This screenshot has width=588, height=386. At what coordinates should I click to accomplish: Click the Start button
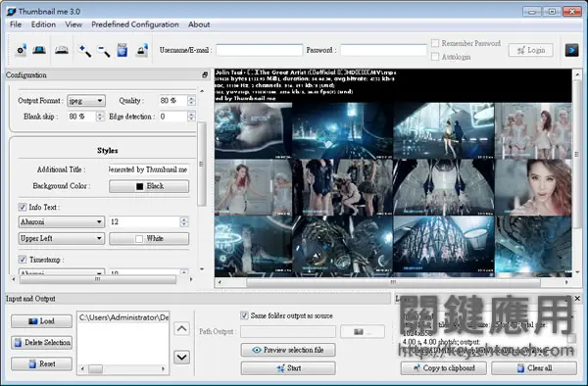pos(288,368)
